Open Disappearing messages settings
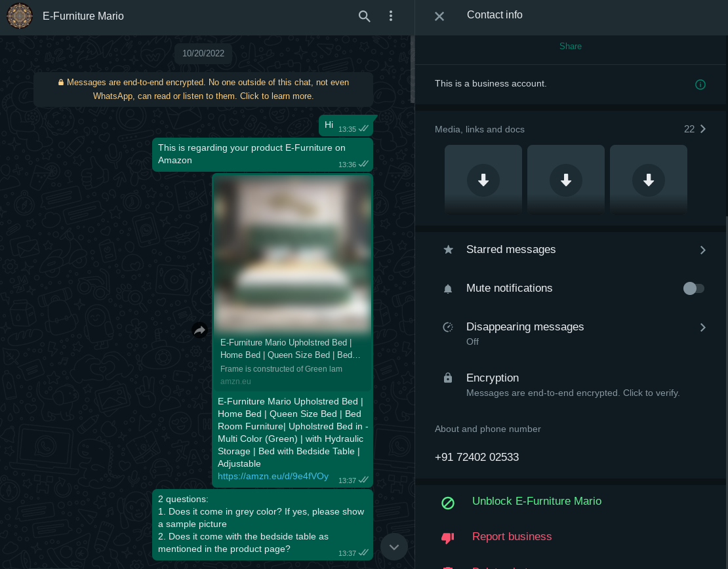The image size is (728, 569). pyautogui.click(x=571, y=333)
